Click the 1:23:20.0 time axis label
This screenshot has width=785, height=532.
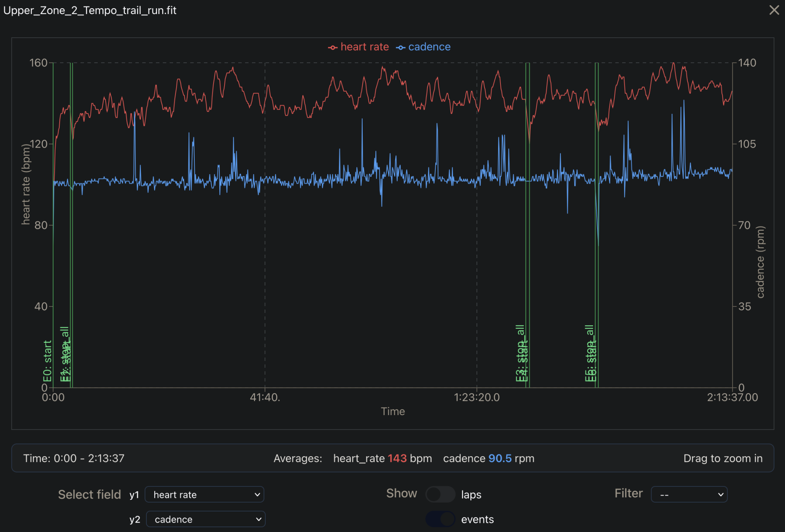coord(476,397)
